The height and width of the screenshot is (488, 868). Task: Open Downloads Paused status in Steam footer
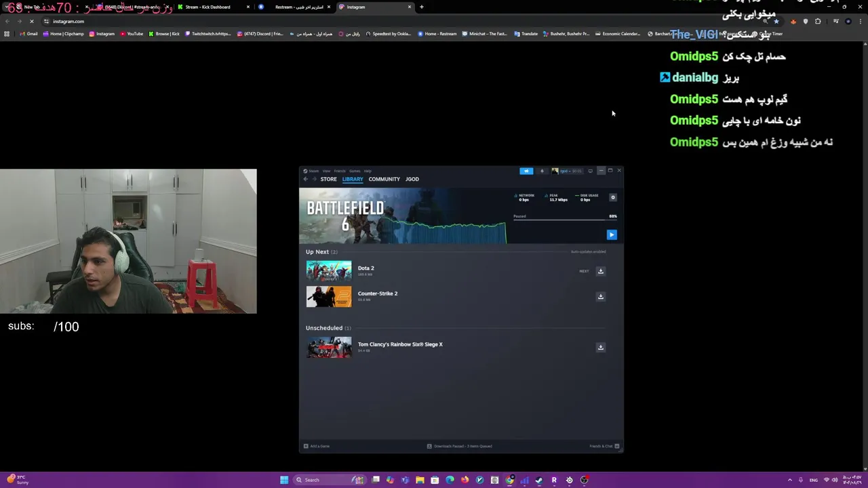[x=460, y=446]
